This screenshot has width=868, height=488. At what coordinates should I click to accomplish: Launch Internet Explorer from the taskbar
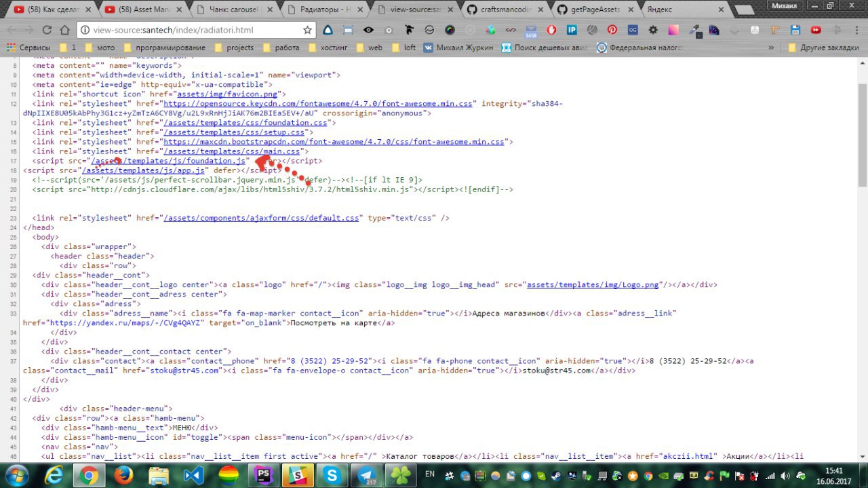pos(54,474)
